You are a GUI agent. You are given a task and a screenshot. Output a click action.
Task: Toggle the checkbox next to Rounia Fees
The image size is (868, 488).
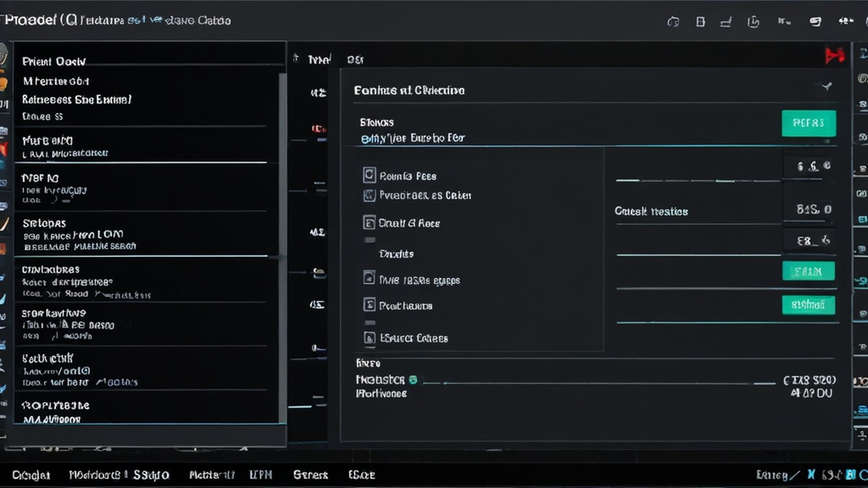pyautogui.click(x=368, y=175)
